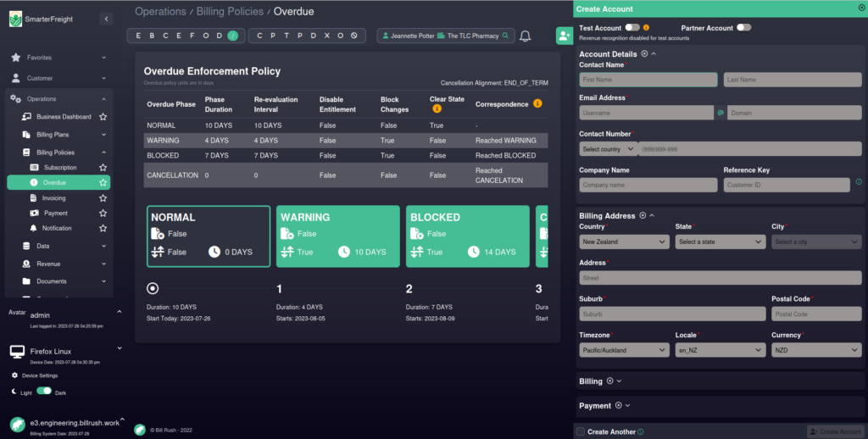Go to Business Dashboard
Image resolution: width=868 pixels, height=439 pixels.
(64, 117)
